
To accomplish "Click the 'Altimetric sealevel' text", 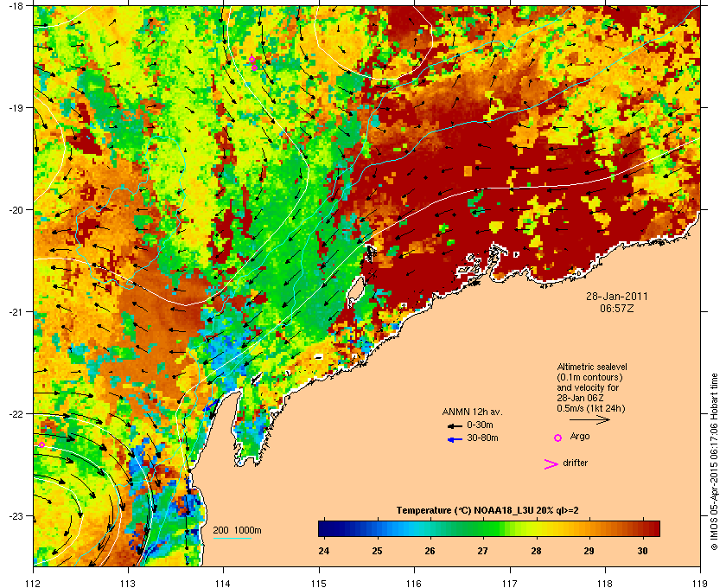I will (x=592, y=367).
